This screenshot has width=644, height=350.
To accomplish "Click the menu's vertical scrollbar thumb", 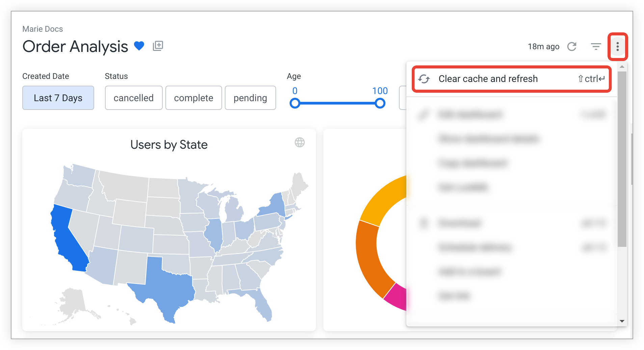I will pos(622,158).
